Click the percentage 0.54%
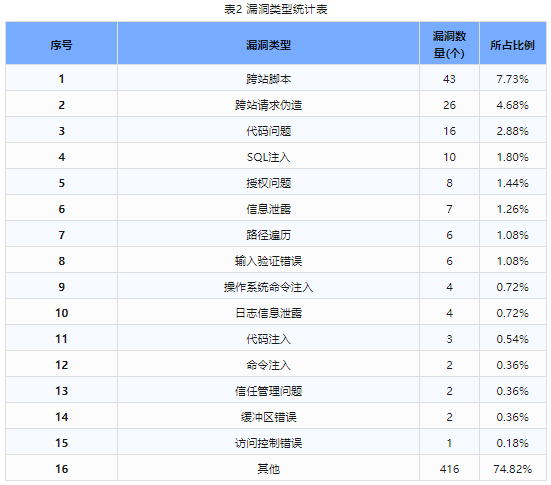This screenshot has height=485, width=551. (x=512, y=339)
